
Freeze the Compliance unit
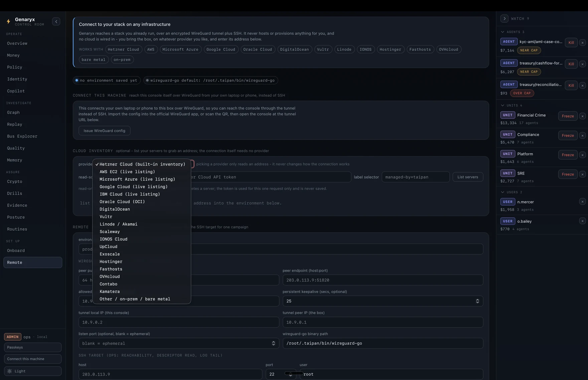568,136
